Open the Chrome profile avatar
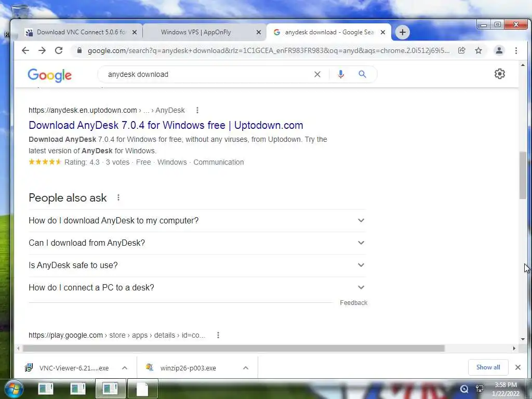 499,50
